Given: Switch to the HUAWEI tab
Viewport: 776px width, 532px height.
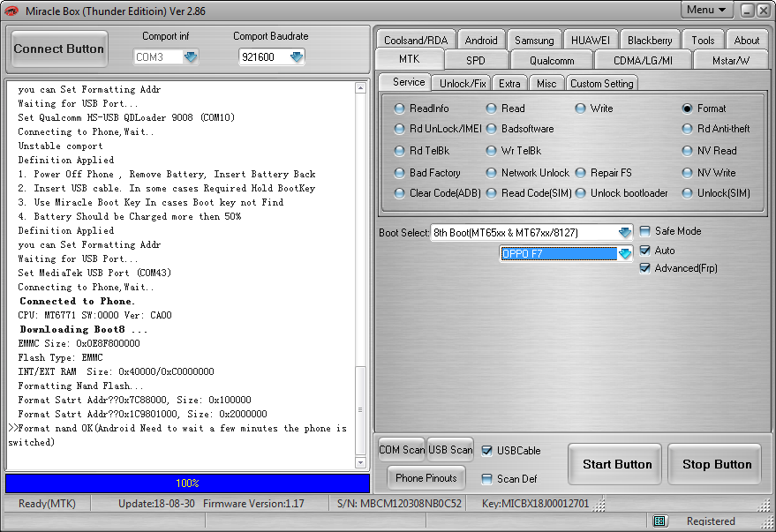Looking at the screenshot, I should point(591,40).
